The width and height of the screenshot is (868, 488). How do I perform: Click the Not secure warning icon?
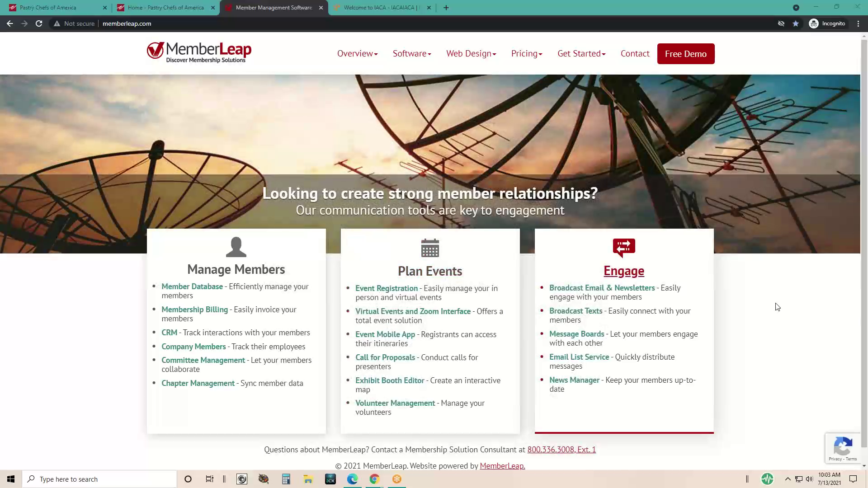tap(57, 23)
